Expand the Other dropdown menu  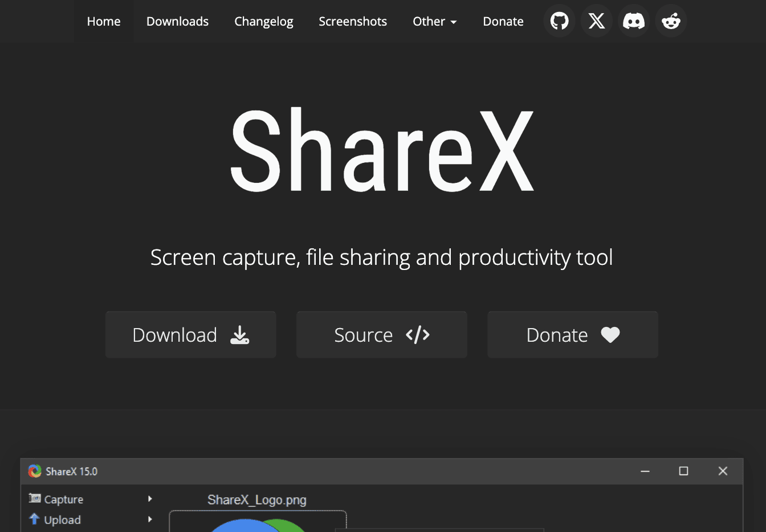click(434, 21)
